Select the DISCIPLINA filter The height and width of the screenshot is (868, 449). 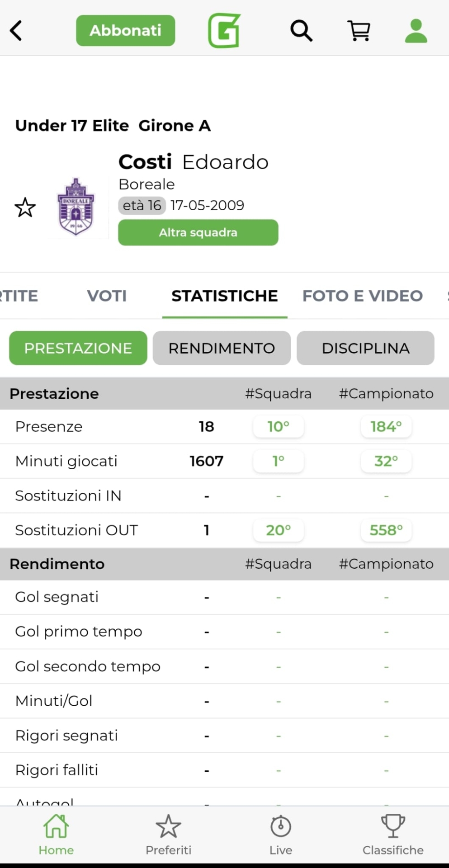coord(365,348)
